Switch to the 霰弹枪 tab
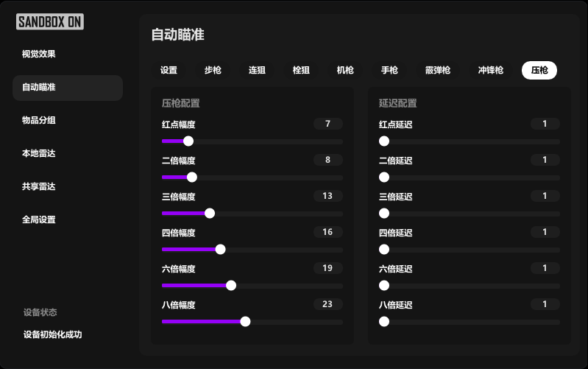The image size is (588, 369). click(x=438, y=70)
